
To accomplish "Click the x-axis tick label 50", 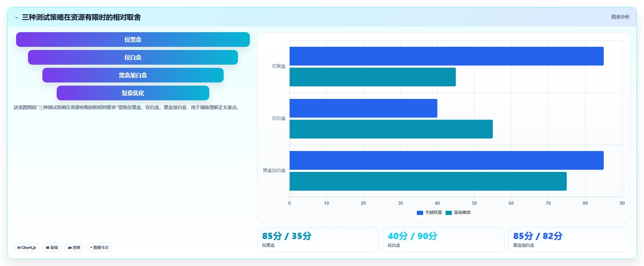I will click(474, 203).
